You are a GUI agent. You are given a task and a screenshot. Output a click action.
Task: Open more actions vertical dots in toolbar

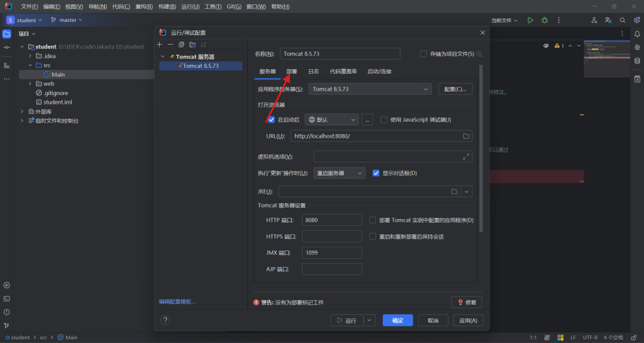pos(558,20)
